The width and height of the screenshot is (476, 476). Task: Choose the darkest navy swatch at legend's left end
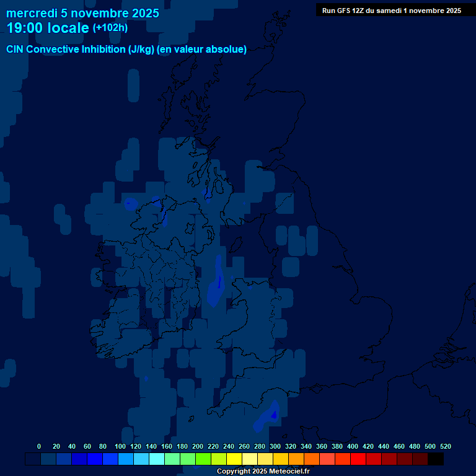33,459
